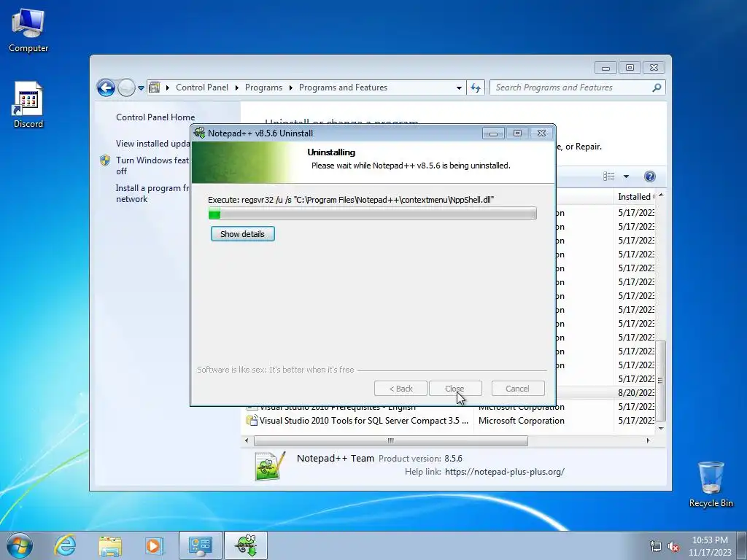747x560 pixels.
Task: Switch to the Notepad++ uninstaller taskbar button
Action: tap(246, 545)
